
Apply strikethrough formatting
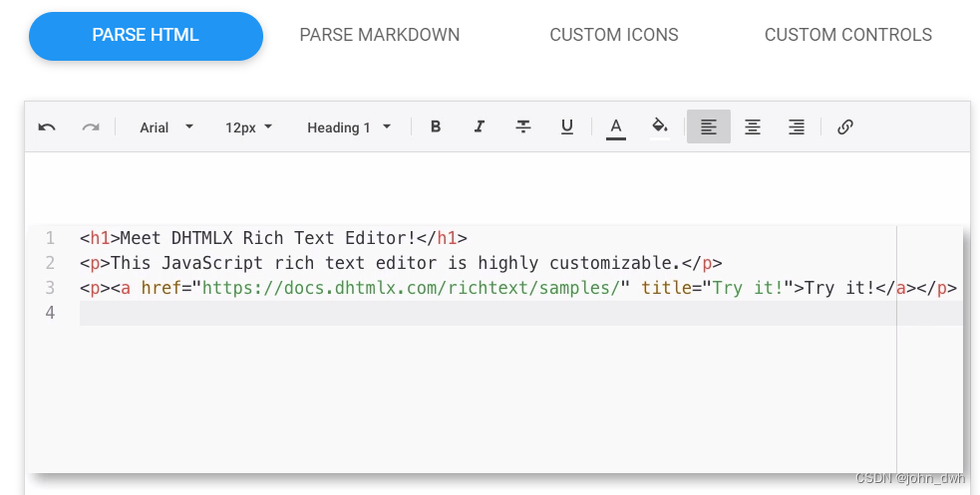(523, 126)
